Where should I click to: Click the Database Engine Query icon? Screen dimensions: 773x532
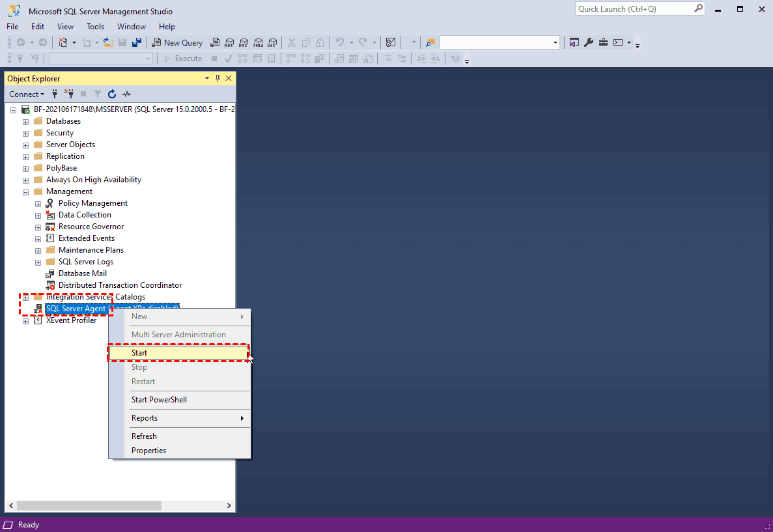(x=215, y=43)
